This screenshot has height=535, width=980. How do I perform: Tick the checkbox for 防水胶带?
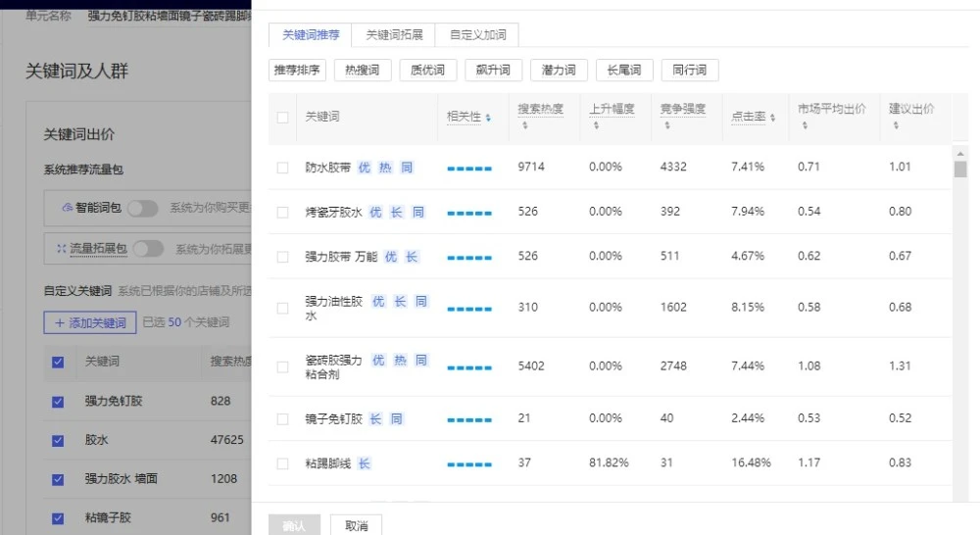(282, 168)
